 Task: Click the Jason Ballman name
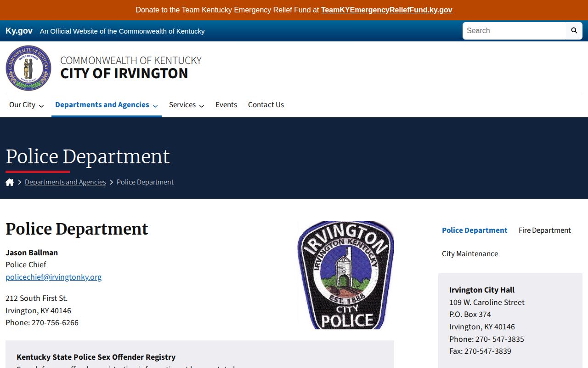(x=32, y=253)
